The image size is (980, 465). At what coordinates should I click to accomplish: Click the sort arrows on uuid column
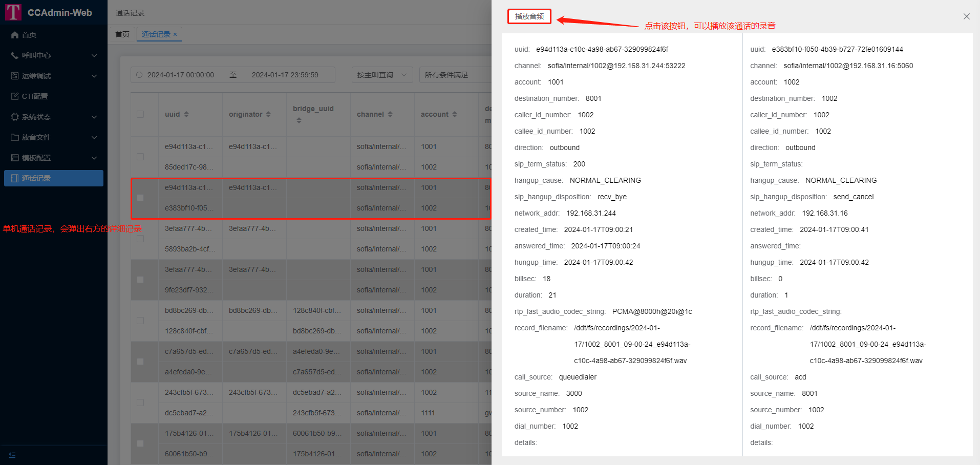[186, 114]
